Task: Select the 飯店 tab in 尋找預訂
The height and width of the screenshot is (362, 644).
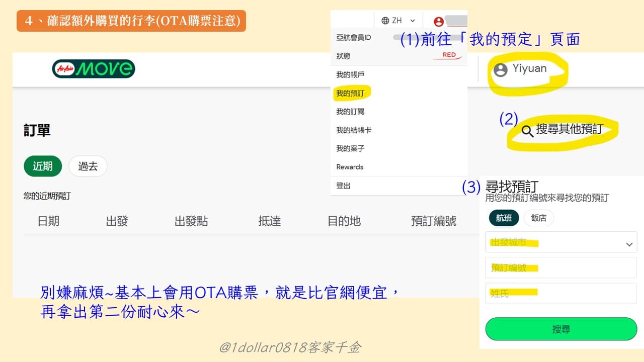Action: 538,218
